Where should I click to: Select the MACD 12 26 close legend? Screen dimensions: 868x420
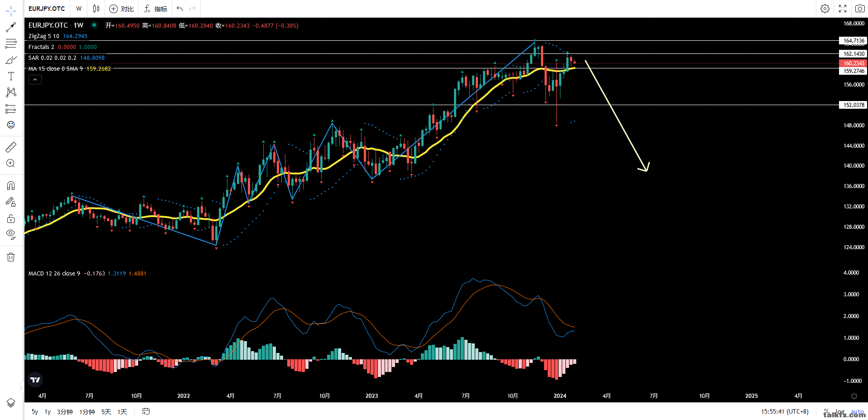pos(54,274)
